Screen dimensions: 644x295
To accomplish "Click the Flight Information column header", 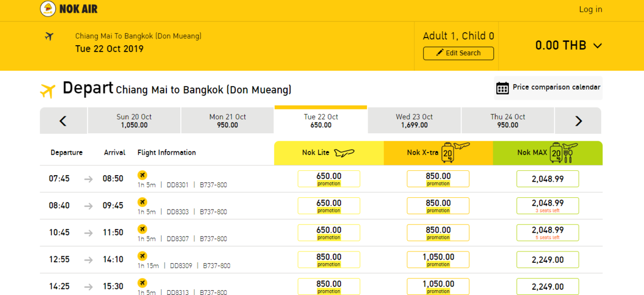I will point(167,153).
